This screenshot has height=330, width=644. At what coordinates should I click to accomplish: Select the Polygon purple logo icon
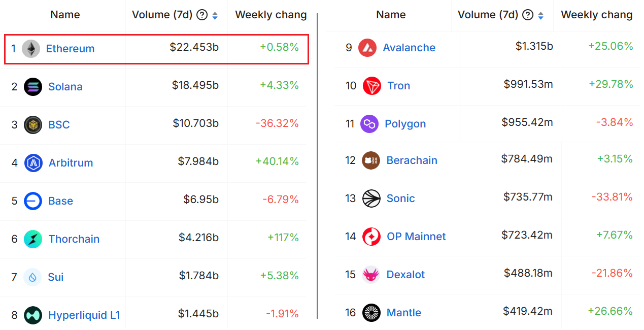[369, 123]
